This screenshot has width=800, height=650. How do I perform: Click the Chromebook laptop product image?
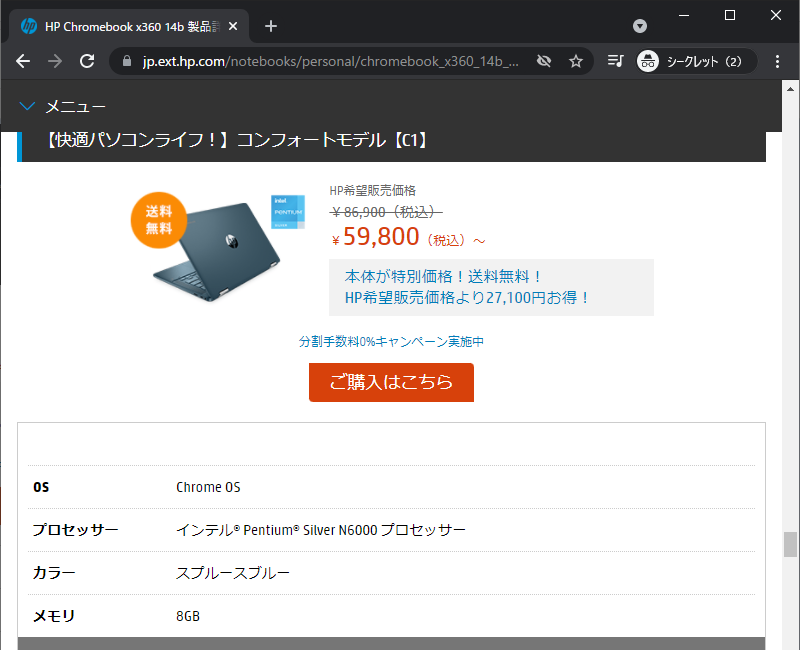tap(217, 252)
